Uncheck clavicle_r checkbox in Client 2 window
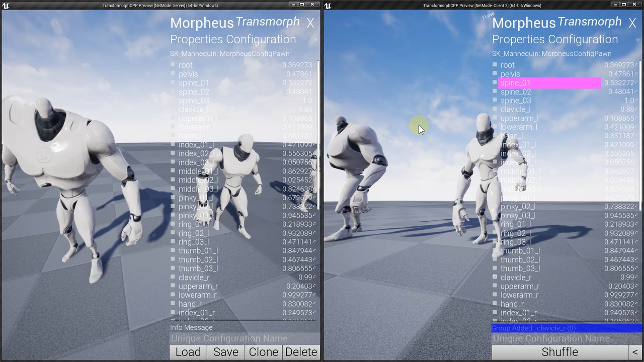The width and height of the screenshot is (644, 362). point(495,278)
